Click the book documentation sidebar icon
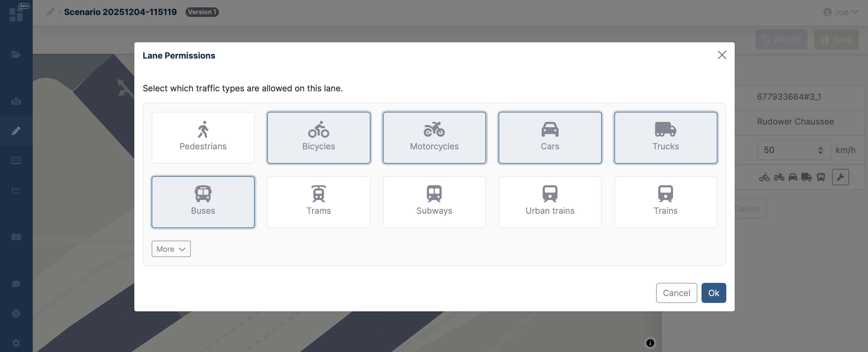 (x=16, y=237)
